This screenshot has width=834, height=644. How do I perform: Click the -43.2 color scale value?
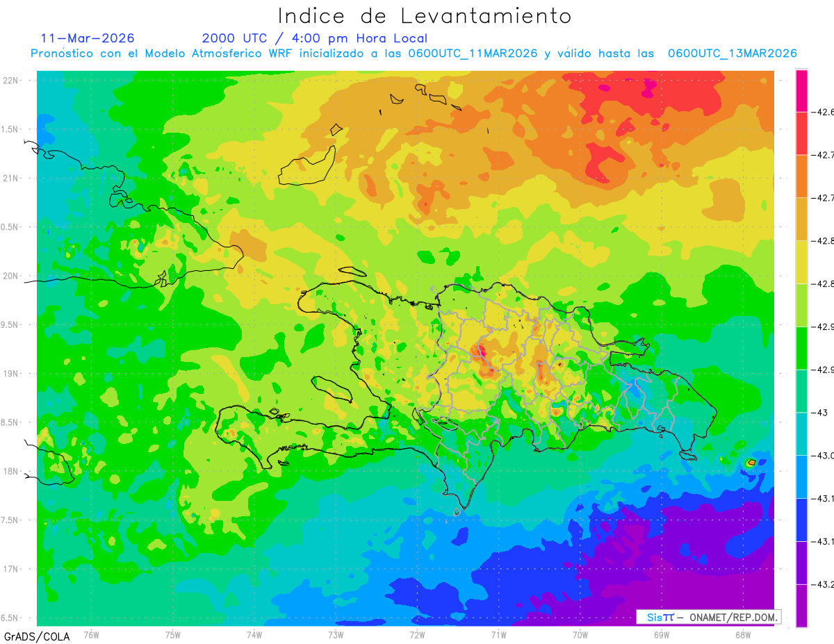(822, 585)
